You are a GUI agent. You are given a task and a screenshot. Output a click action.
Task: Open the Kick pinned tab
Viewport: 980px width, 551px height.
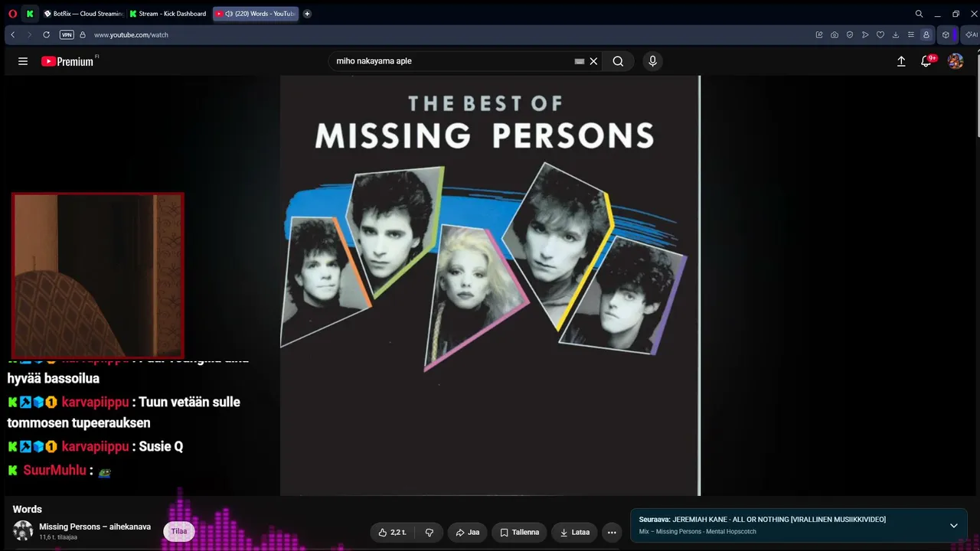coord(30,14)
